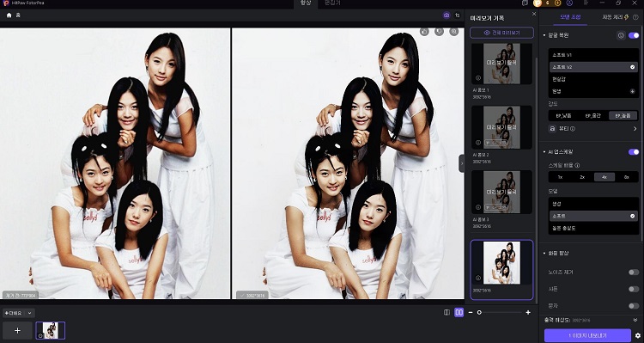Screen dimensions: 644x343
Task: Expand the beauty settings chevron
Action: pos(635,129)
